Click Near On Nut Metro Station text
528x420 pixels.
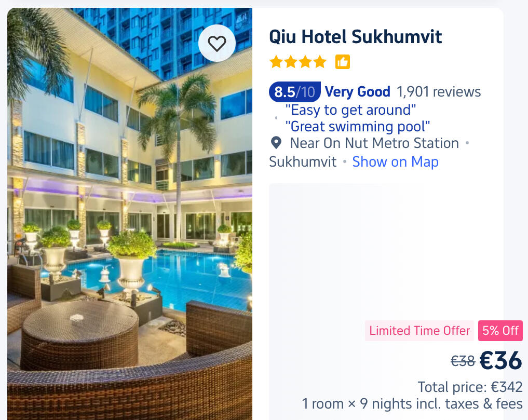tap(374, 143)
